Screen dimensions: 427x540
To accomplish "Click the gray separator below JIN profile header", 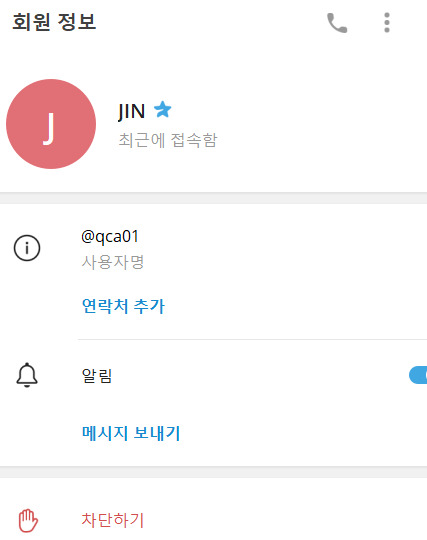I will click(214, 198).
